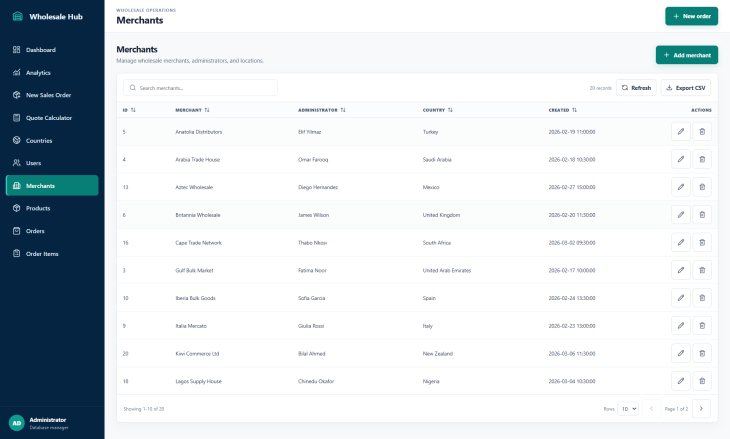
Task: Edit the Cape Trade Network row
Action: click(x=681, y=243)
